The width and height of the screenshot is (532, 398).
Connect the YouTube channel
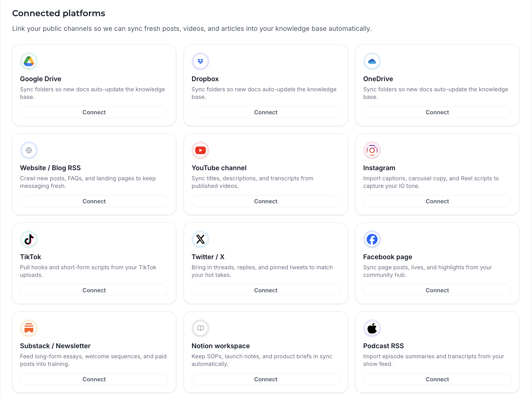coord(265,201)
